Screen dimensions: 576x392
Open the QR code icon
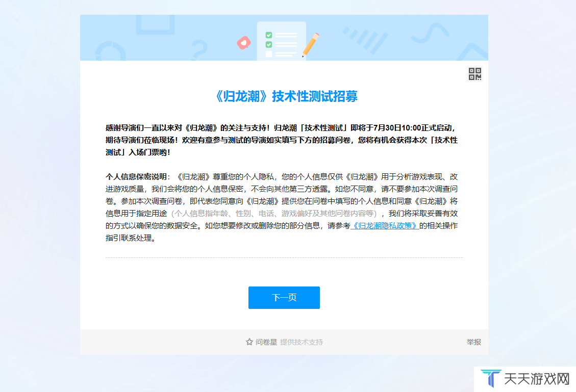[x=474, y=74]
